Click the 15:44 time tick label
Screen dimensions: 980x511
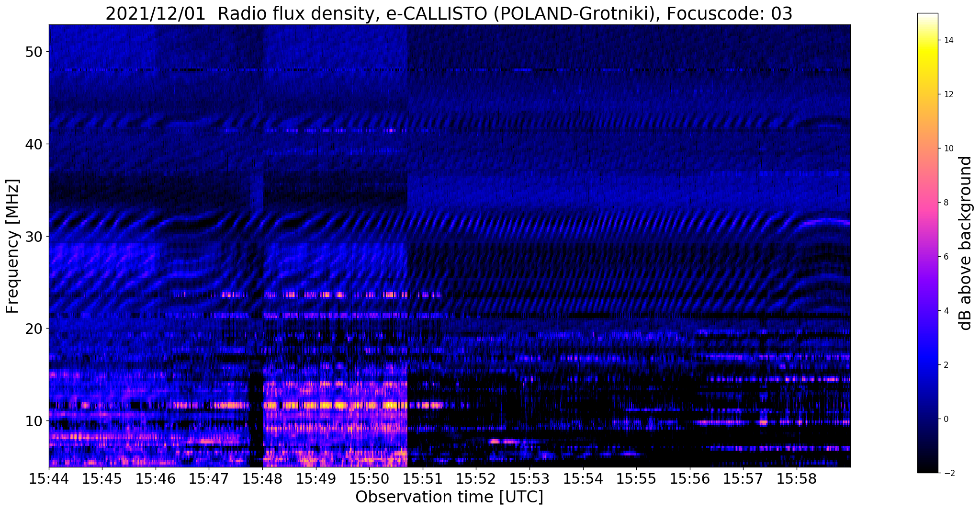pyautogui.click(x=49, y=478)
